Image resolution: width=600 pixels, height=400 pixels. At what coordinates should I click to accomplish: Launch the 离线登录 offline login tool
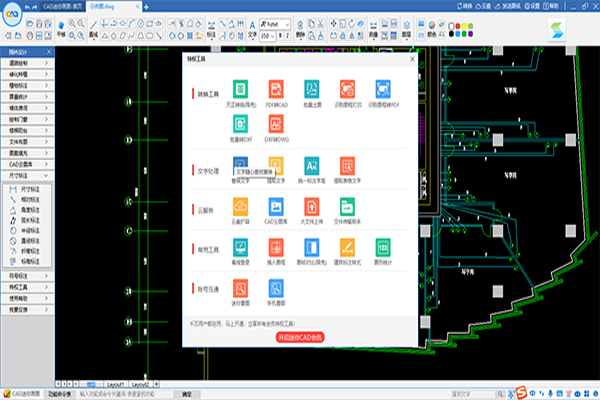pos(240,246)
